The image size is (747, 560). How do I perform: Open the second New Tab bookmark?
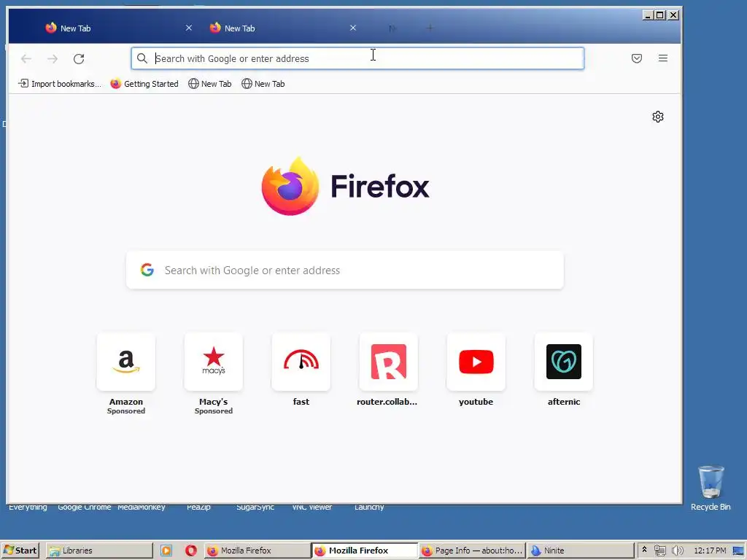(263, 84)
